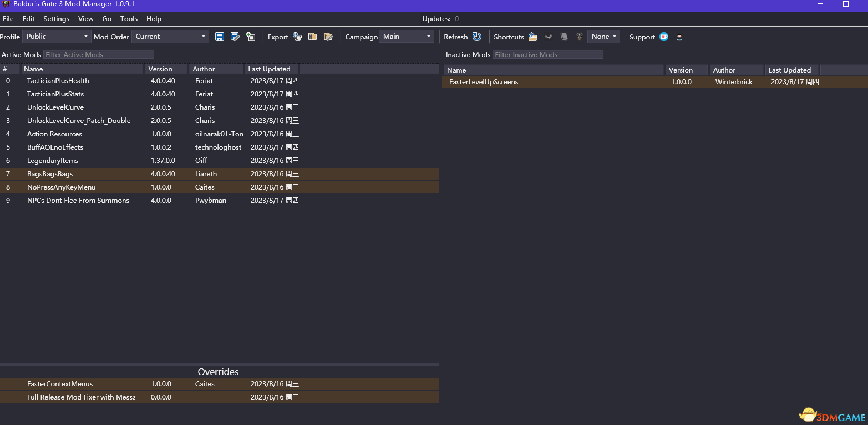
Task: Select the LegendaryItems mod row
Action: point(53,161)
